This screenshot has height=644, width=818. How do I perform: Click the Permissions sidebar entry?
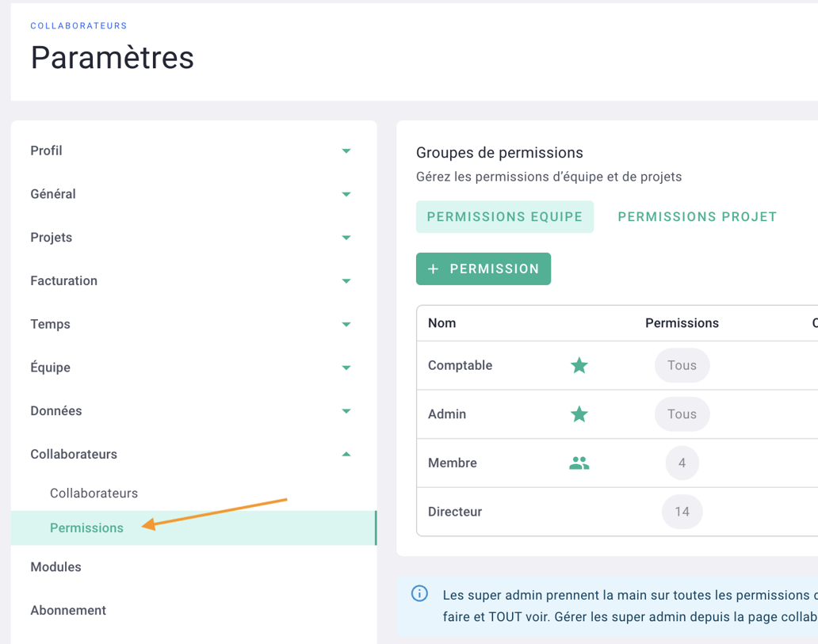point(86,528)
